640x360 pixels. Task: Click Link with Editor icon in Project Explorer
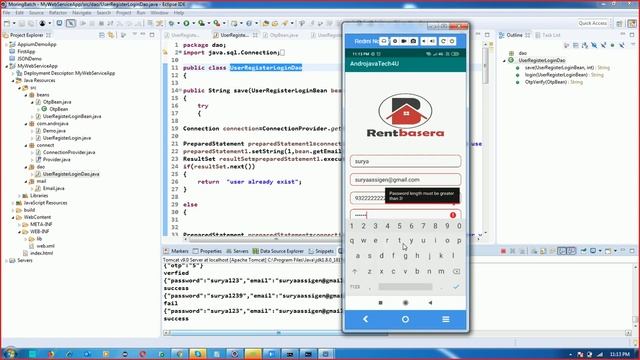pos(111,35)
